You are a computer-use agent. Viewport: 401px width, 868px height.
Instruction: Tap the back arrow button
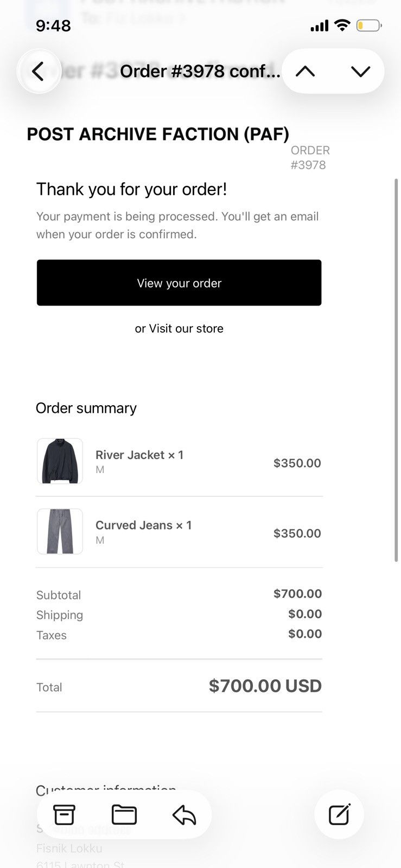click(39, 72)
